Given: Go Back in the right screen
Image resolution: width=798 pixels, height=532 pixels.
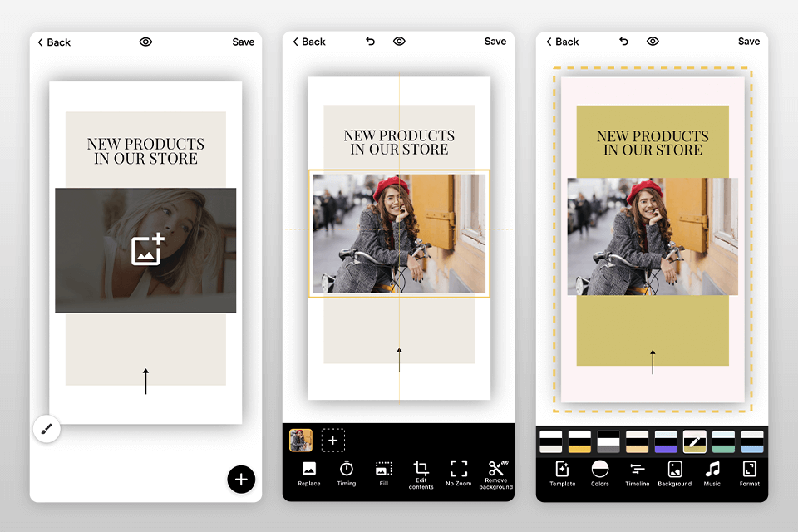Looking at the screenshot, I should [x=563, y=42].
